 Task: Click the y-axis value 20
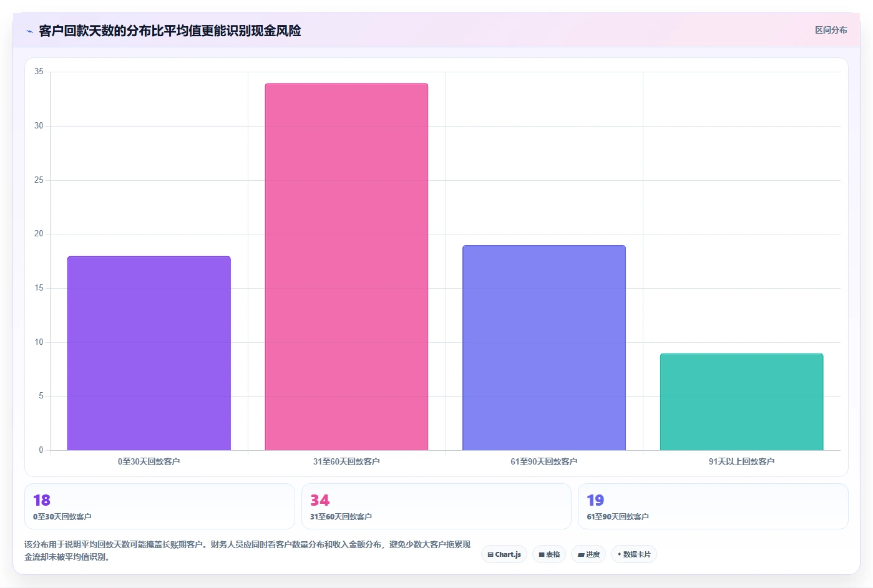point(39,234)
